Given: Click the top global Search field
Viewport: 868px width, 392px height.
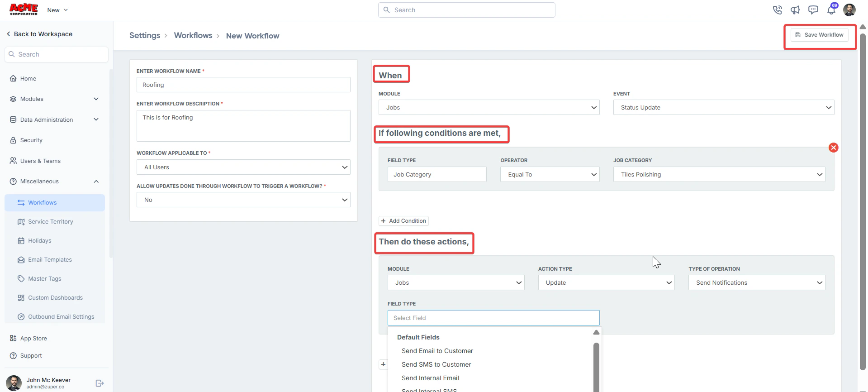Looking at the screenshot, I should [467, 10].
